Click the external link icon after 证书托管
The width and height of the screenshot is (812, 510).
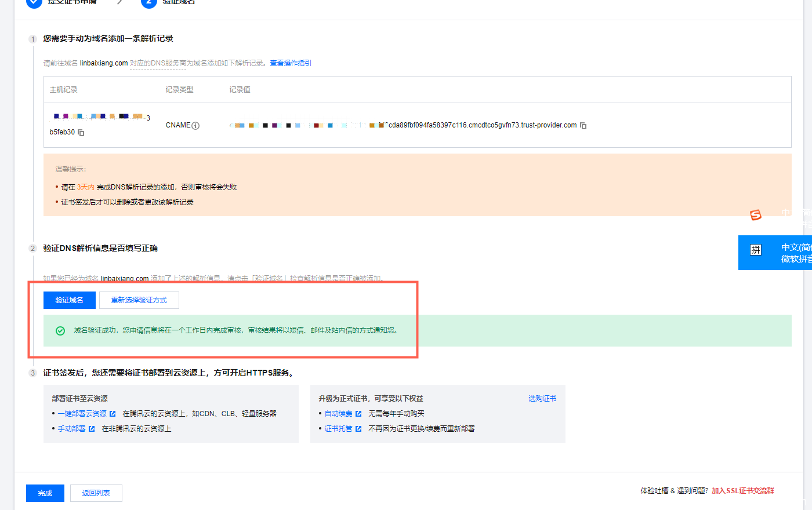(358, 429)
